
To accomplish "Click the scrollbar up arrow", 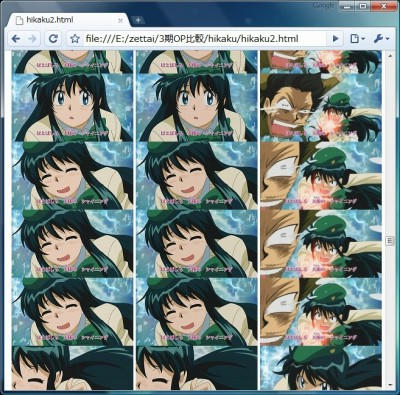I will click(x=389, y=55).
